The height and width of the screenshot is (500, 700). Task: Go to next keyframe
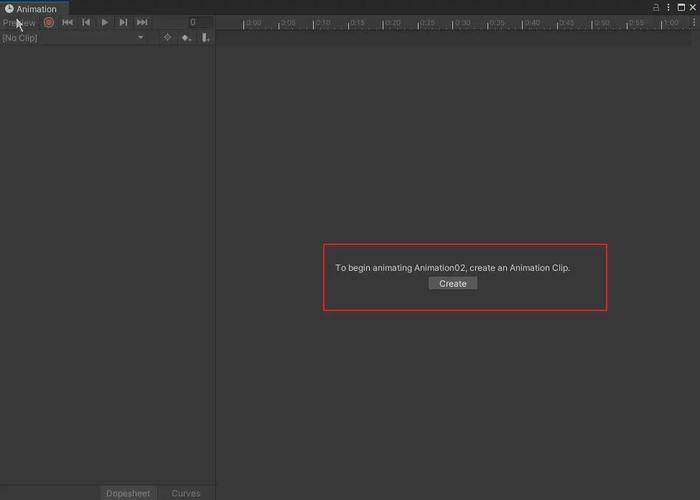(x=123, y=22)
